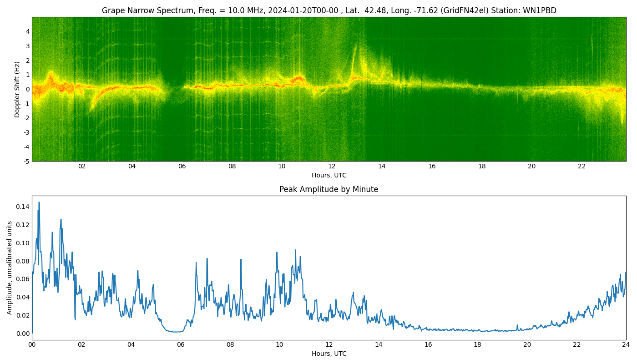
Task: Click the 12 hour tick below the spectrogram
Action: [x=332, y=167]
